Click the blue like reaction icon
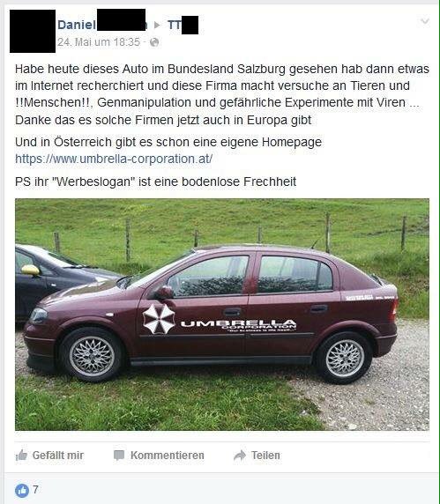Screen dimensions: 440x504 (x=22, y=491)
